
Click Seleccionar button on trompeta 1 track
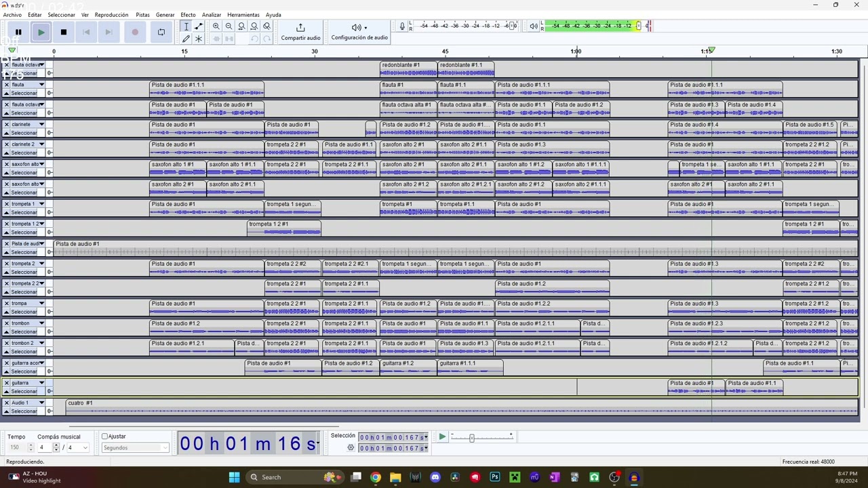(x=24, y=213)
